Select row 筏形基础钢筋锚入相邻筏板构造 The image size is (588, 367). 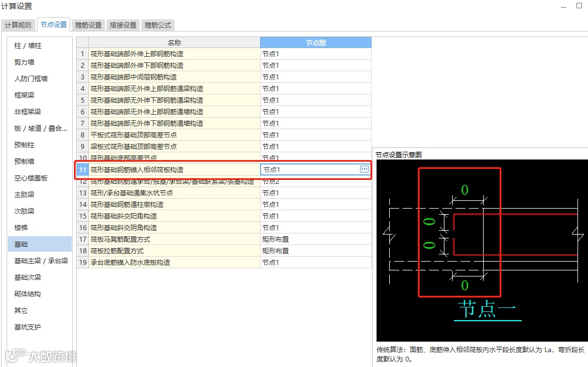point(174,170)
